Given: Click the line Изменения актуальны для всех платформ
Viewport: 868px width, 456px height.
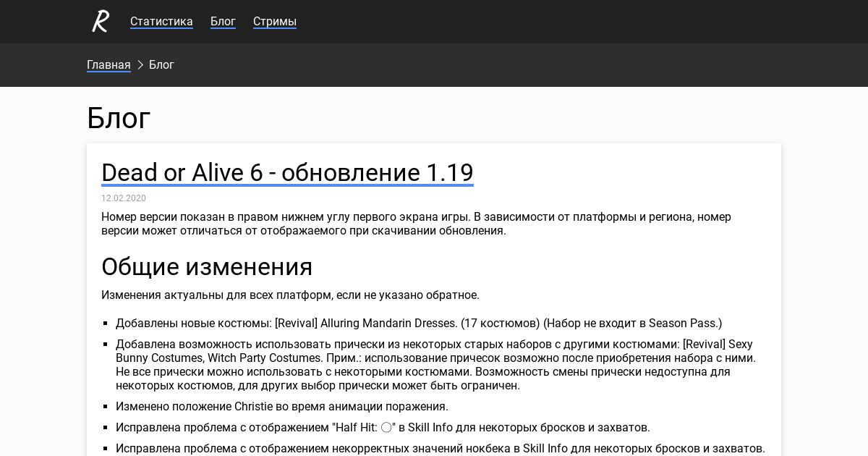Looking at the screenshot, I should (x=290, y=295).
